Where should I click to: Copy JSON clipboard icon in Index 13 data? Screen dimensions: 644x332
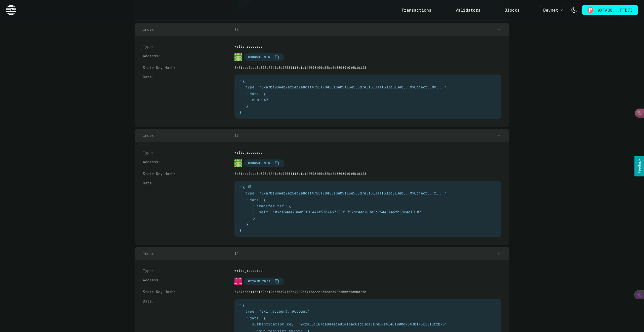pos(249,187)
